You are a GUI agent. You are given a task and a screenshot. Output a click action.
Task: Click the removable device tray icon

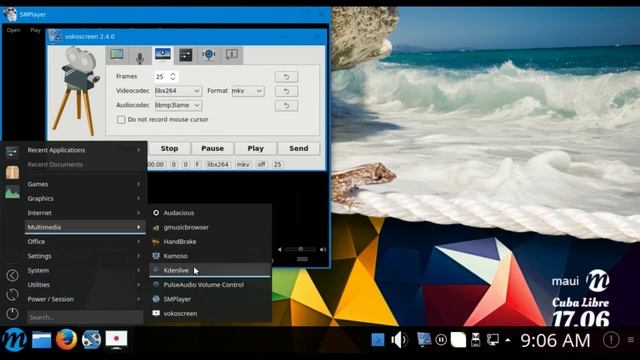coord(476,340)
